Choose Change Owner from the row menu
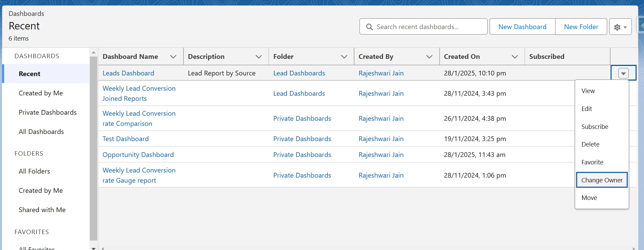This screenshot has width=644, height=250. [x=601, y=180]
